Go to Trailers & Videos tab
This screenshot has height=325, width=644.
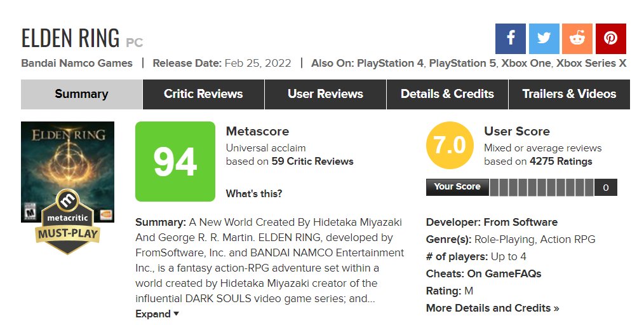coord(569,94)
